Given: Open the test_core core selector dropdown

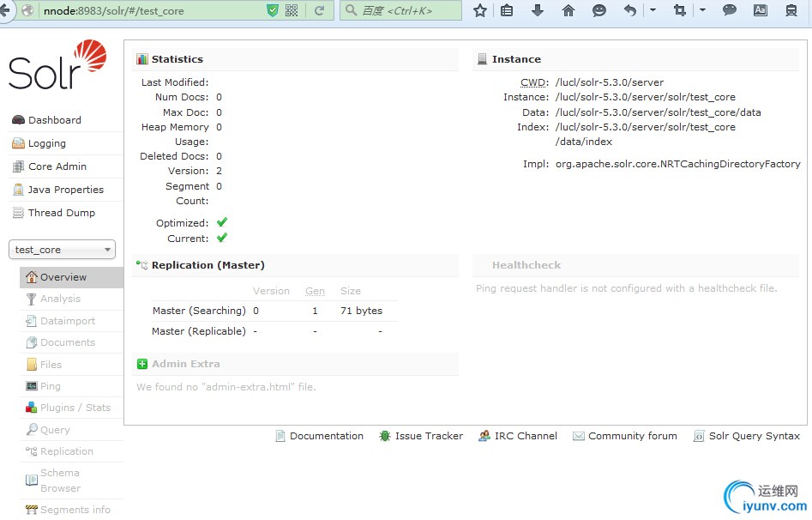Looking at the screenshot, I should (62, 250).
